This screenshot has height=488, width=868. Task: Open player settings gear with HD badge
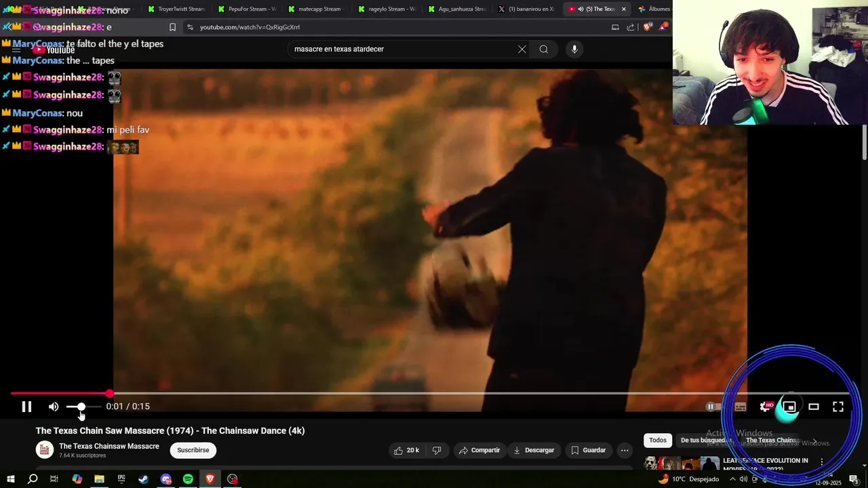766,407
